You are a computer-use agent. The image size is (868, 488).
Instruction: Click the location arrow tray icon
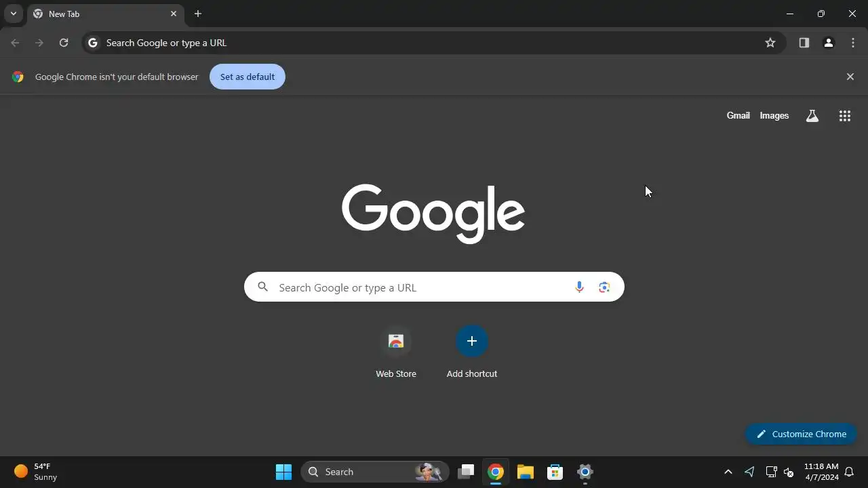coord(749,472)
